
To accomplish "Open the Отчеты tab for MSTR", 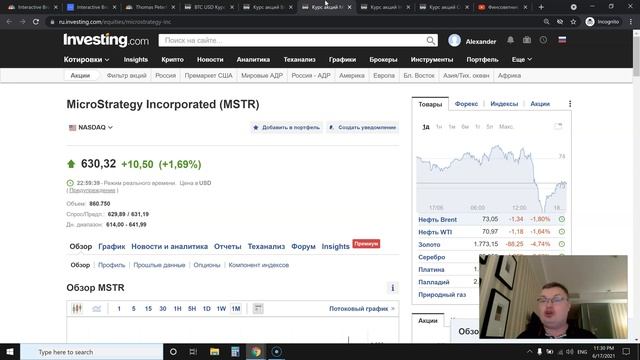I will (228, 247).
